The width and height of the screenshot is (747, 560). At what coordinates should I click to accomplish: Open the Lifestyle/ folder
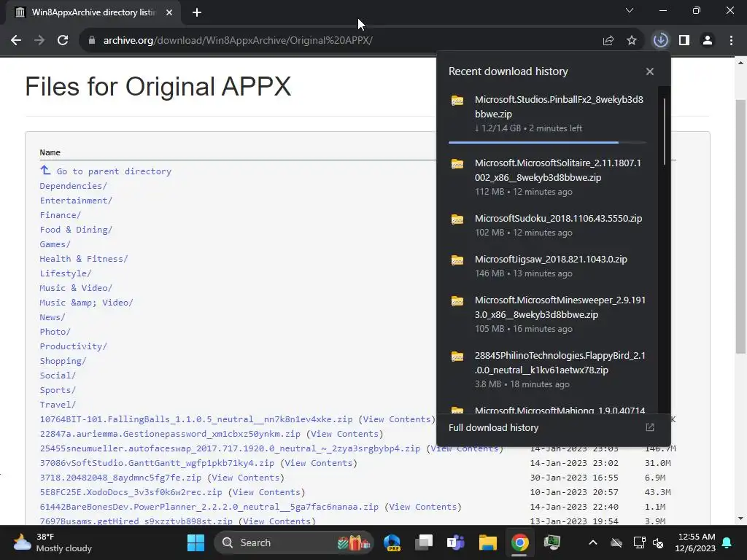coord(66,273)
